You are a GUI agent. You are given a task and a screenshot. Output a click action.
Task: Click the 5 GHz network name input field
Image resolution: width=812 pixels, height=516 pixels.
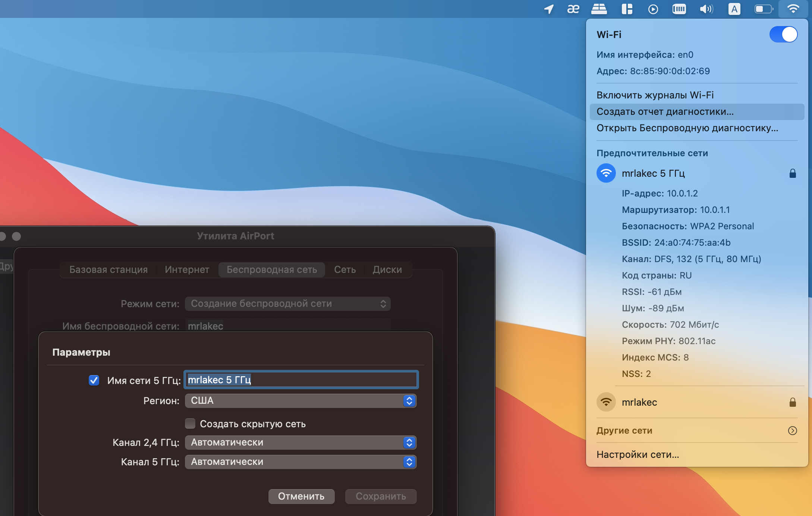301,380
